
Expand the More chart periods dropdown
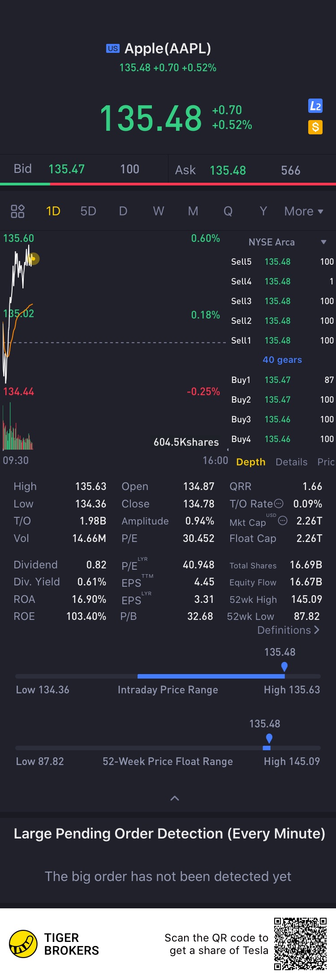(303, 211)
